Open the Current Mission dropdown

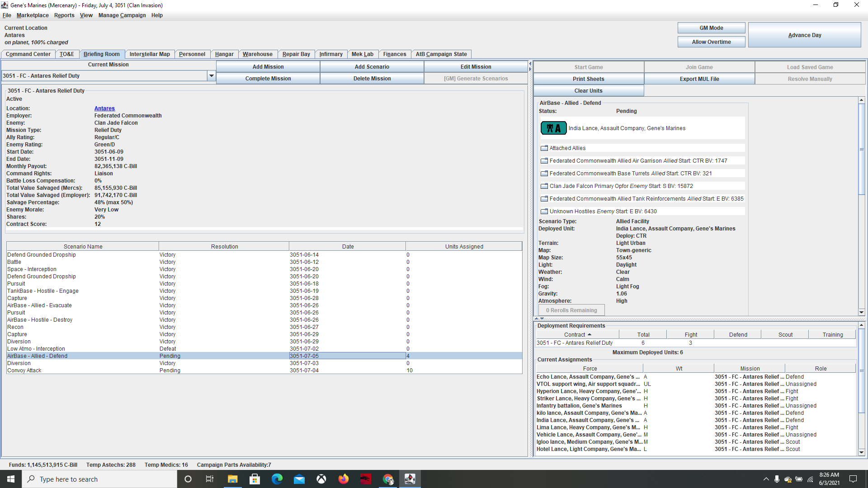coord(211,76)
